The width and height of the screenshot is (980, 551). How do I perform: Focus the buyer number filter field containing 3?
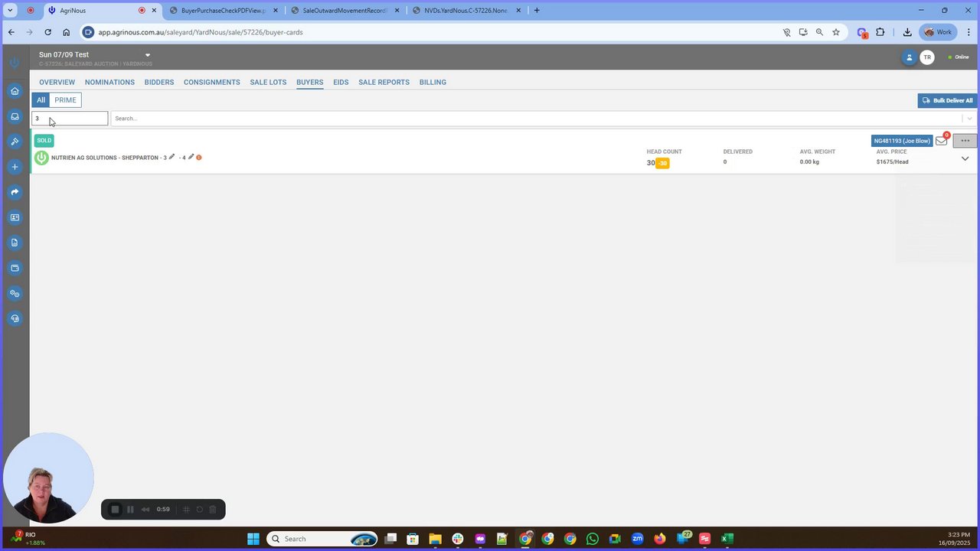pos(70,119)
